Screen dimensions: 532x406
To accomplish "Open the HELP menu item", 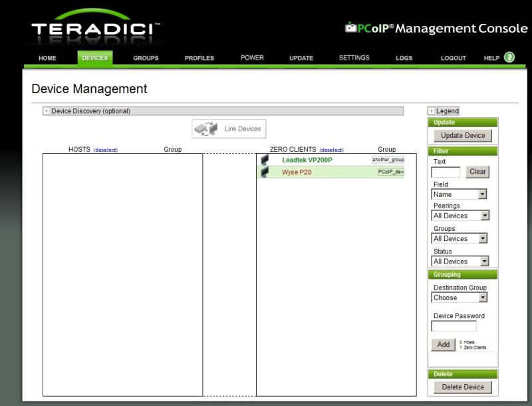I will [x=491, y=58].
